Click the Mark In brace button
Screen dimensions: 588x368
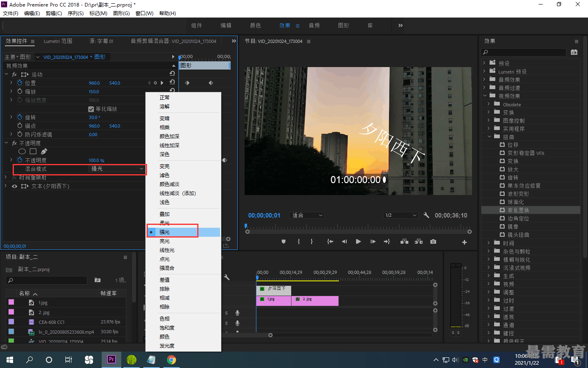pos(299,242)
